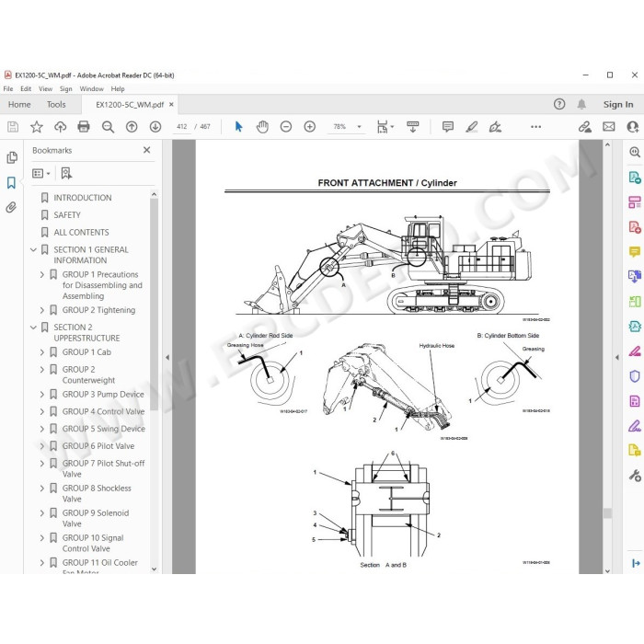Click the upload to cloud icon

(x=61, y=127)
